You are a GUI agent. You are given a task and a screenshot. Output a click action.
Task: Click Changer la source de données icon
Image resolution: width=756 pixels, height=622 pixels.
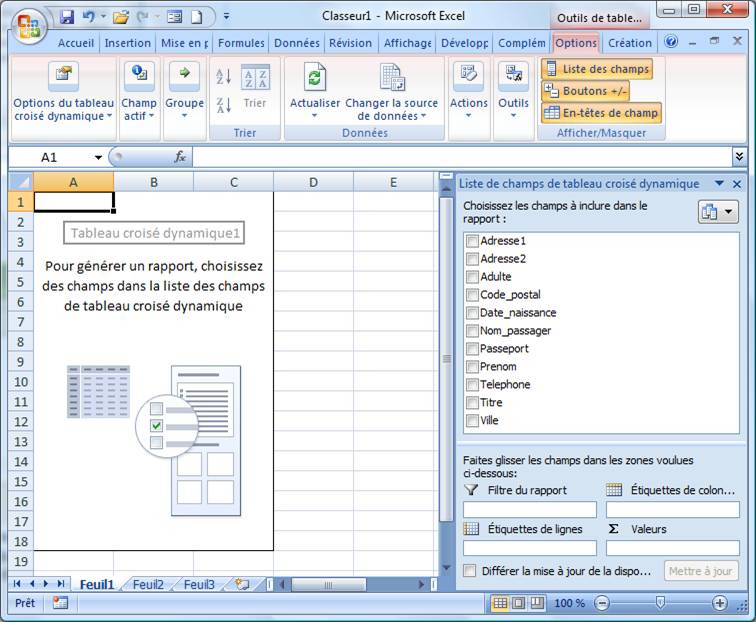[x=392, y=77]
